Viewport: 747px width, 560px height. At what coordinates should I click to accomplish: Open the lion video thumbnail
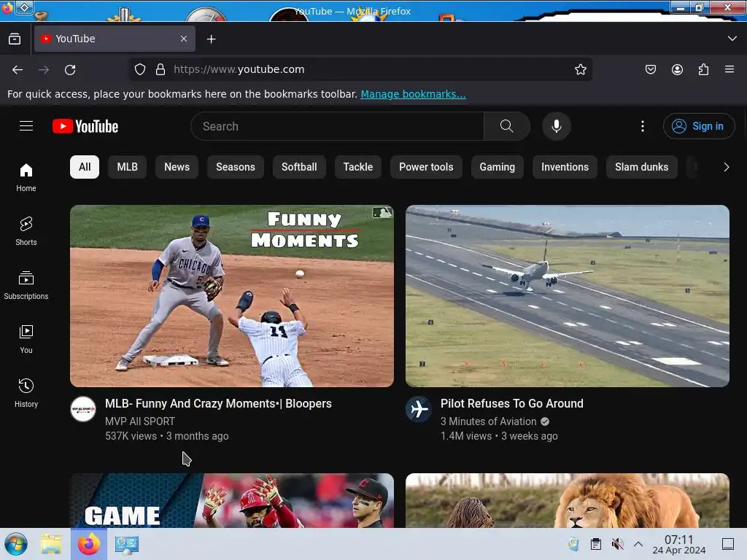[x=568, y=500]
